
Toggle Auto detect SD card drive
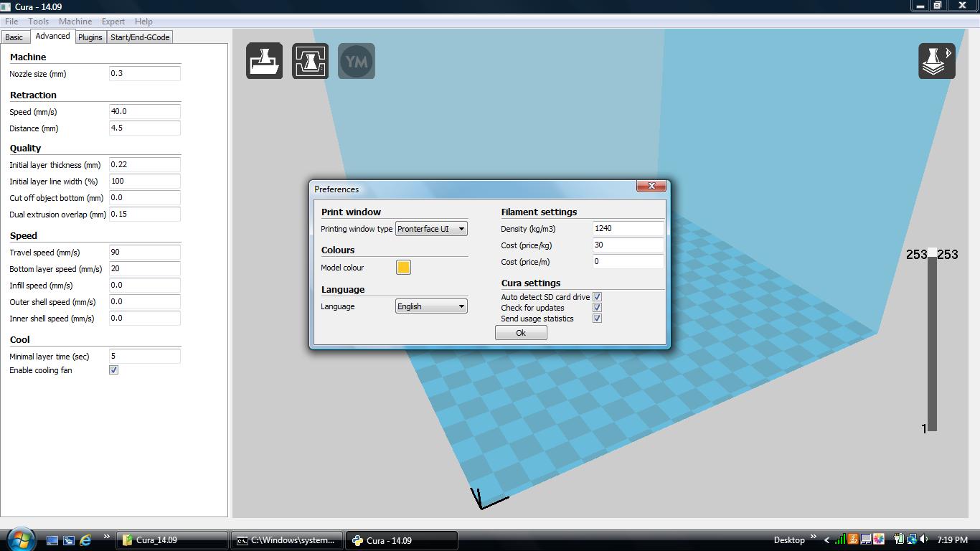point(597,296)
